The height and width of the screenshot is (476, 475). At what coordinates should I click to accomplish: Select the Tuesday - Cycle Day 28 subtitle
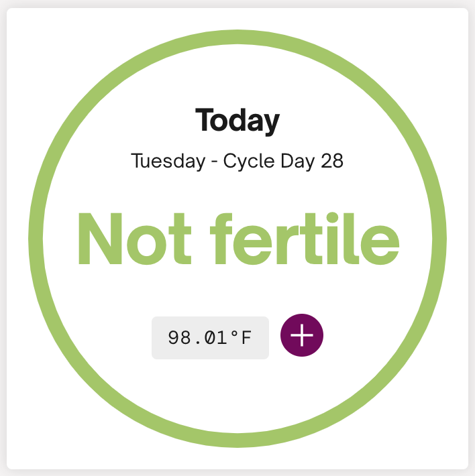(x=237, y=162)
